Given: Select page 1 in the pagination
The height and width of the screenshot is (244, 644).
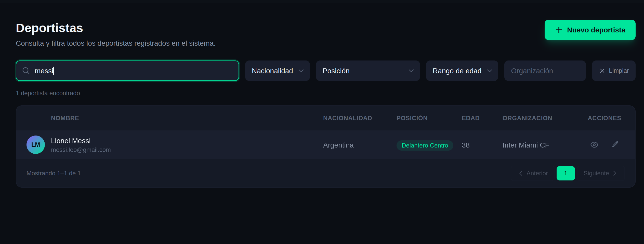Looking at the screenshot, I should coord(566,173).
